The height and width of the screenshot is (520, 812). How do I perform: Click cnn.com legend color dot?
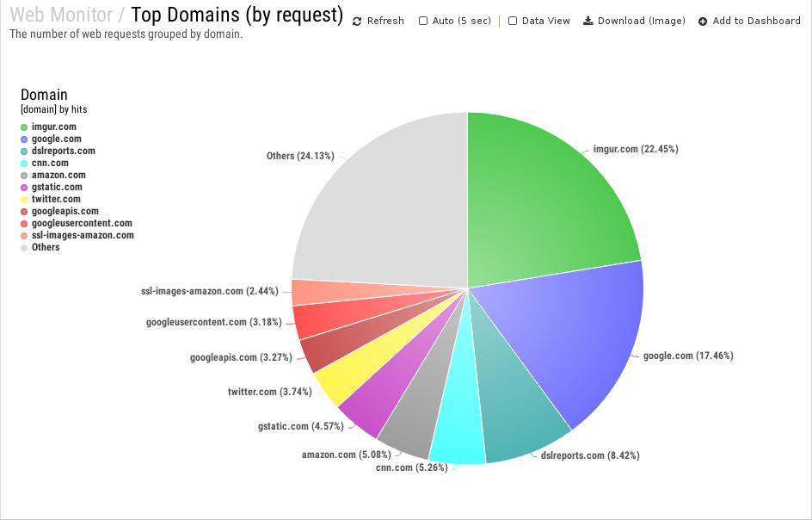coord(24,164)
